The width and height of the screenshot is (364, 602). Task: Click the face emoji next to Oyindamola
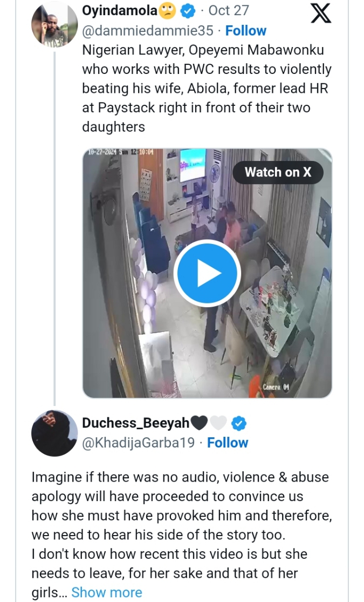[x=168, y=10]
